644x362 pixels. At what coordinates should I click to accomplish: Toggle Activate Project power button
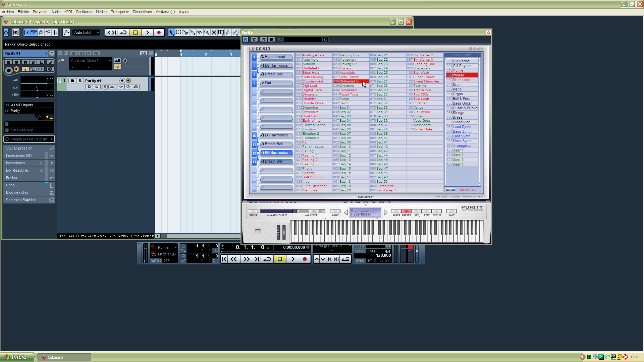[6, 33]
